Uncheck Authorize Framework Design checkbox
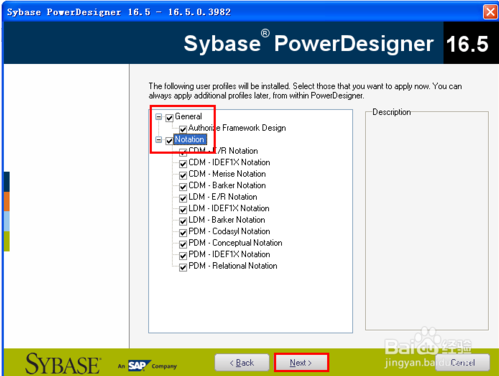This screenshot has height=376, width=499. (x=183, y=129)
